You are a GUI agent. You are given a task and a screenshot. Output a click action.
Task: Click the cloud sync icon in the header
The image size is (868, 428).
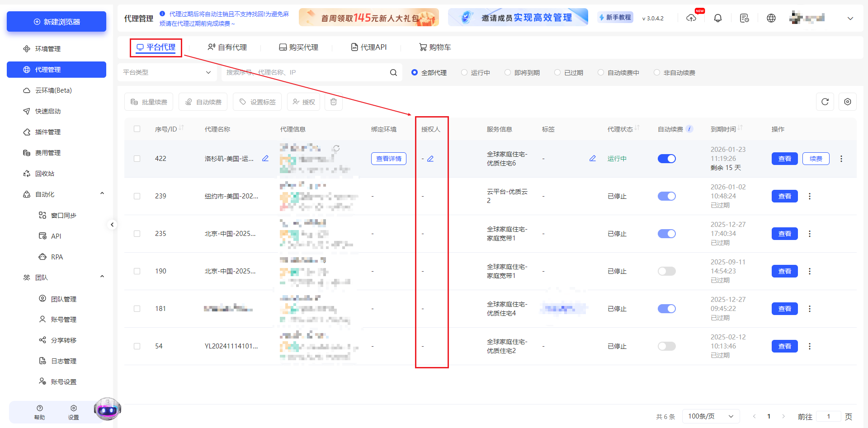click(691, 18)
